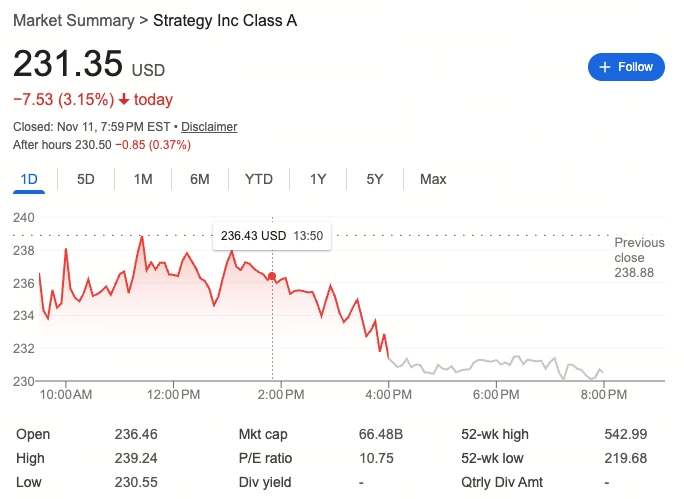
Task: Click the 4:00 PM axis label
Action: pos(388,395)
